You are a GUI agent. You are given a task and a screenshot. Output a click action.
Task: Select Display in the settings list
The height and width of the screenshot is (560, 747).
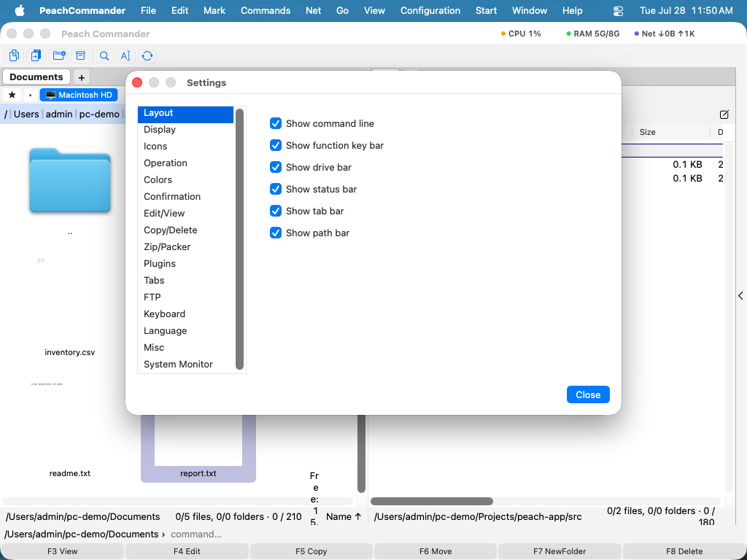[x=186, y=130]
